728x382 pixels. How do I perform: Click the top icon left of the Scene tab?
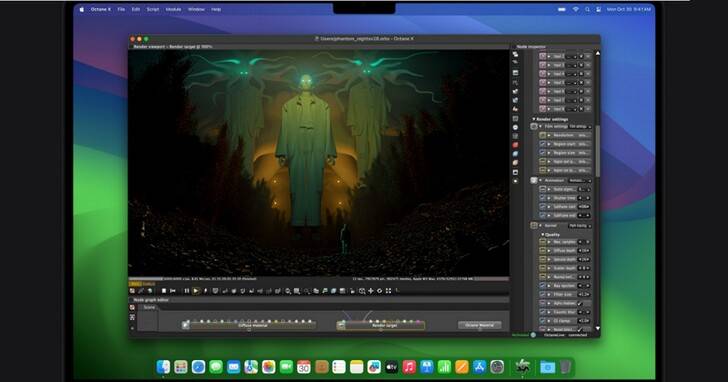pos(132,308)
